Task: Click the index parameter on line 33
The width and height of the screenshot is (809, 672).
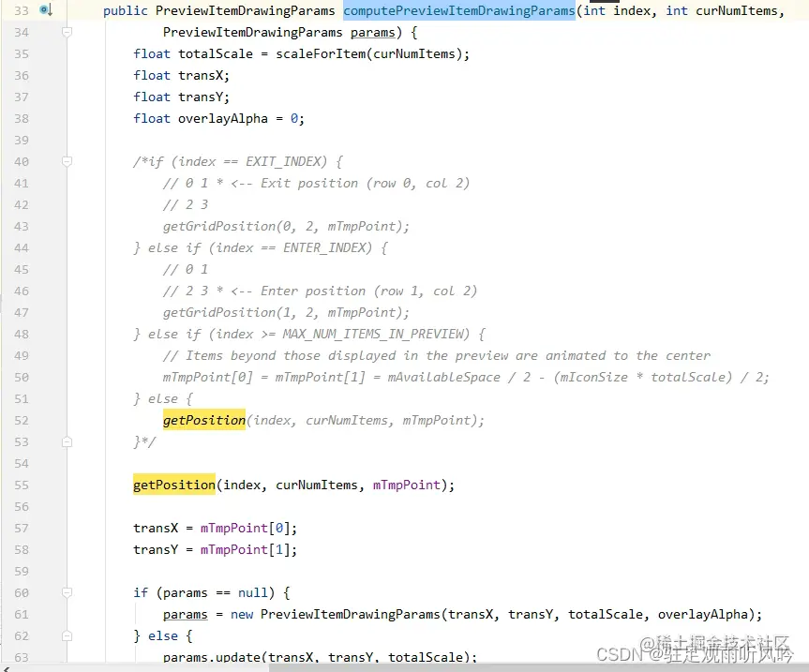Action: 632,11
